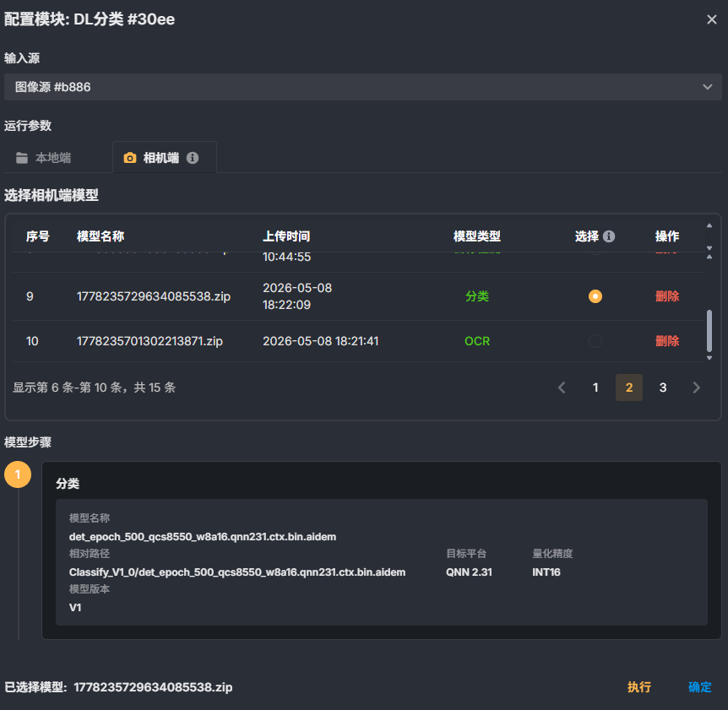This screenshot has height=710, width=728.
Task: Click the record count text 共 15 条
Action: point(155,388)
